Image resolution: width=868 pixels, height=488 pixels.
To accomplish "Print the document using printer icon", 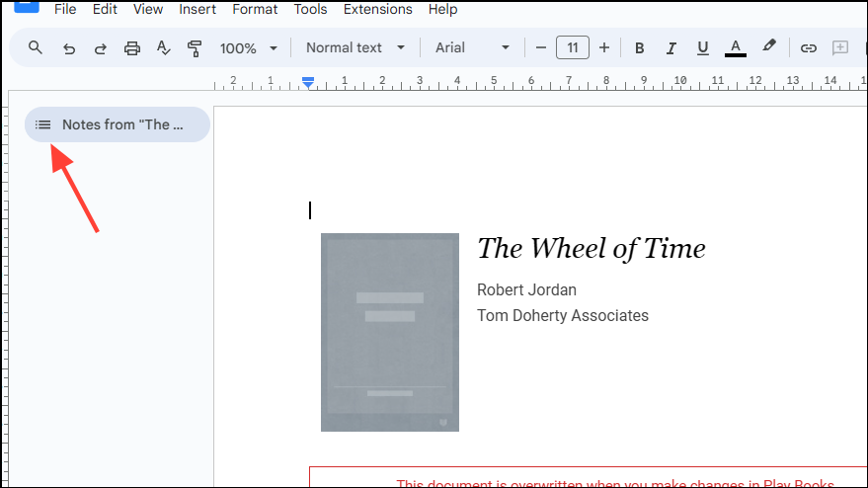I will point(131,47).
